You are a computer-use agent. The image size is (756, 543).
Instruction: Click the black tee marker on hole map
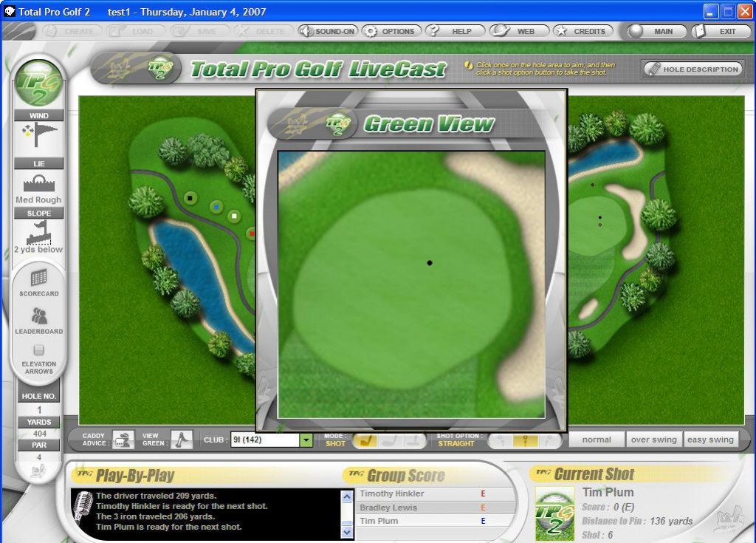190,198
